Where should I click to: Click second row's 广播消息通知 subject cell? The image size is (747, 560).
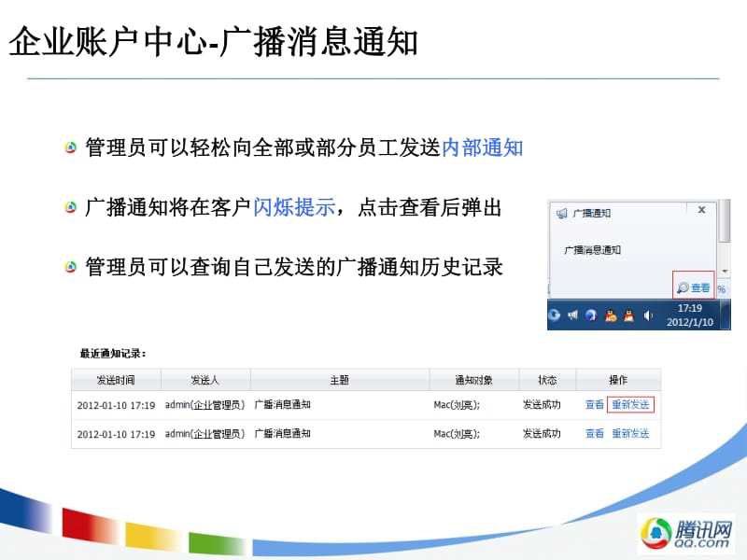[x=283, y=433]
